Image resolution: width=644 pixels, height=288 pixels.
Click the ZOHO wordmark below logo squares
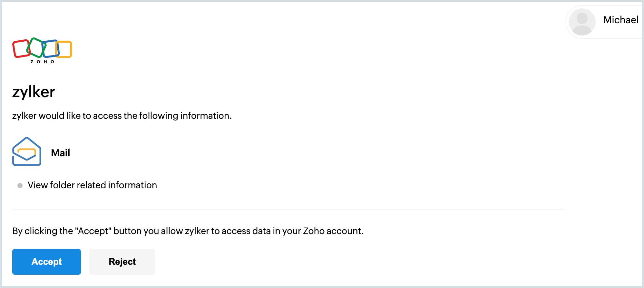click(42, 62)
